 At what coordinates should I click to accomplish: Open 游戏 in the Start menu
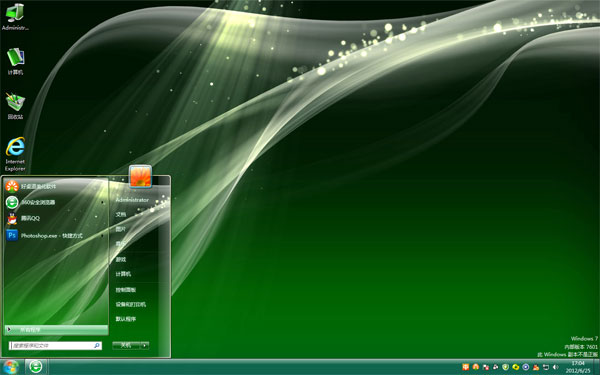[x=121, y=259]
